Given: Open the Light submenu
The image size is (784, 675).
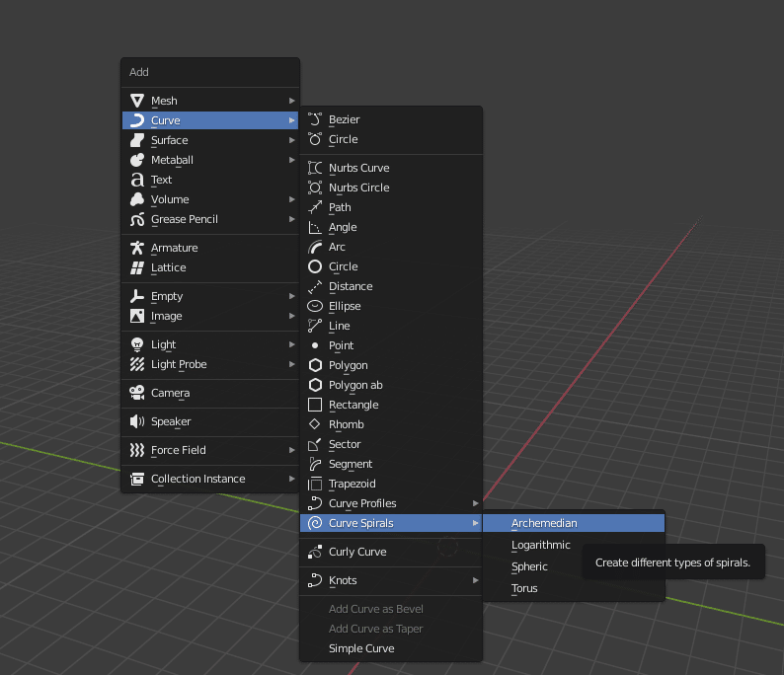Looking at the screenshot, I should 210,344.
